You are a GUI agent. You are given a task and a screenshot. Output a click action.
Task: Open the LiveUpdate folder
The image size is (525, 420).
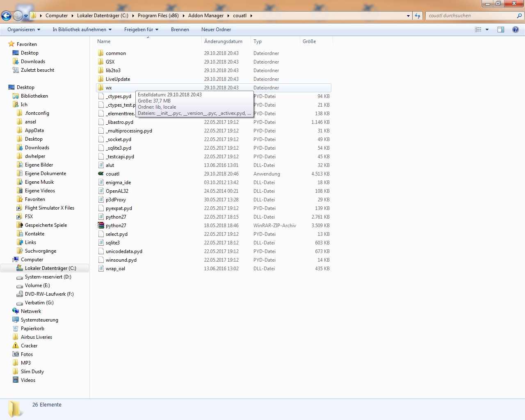[118, 79]
